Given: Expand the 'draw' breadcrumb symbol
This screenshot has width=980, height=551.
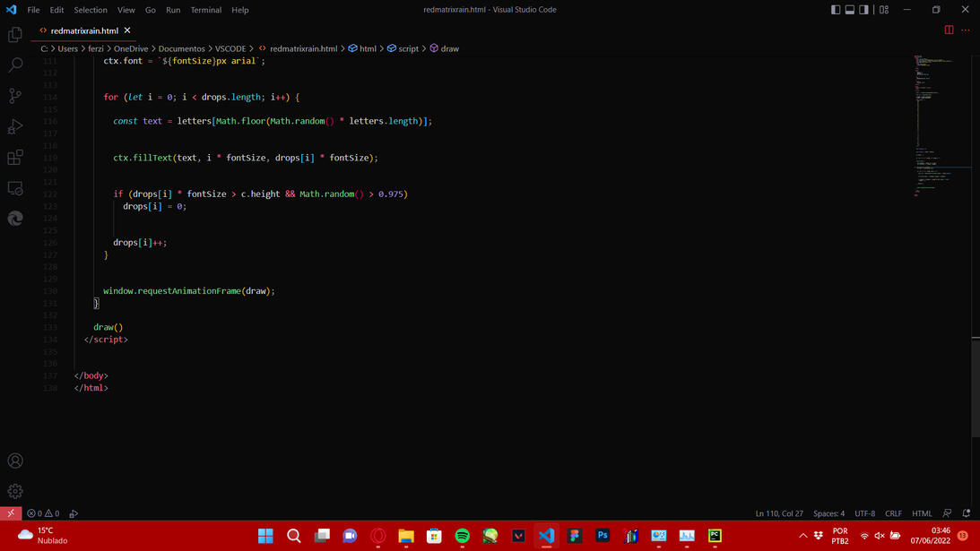Looking at the screenshot, I should click(449, 48).
